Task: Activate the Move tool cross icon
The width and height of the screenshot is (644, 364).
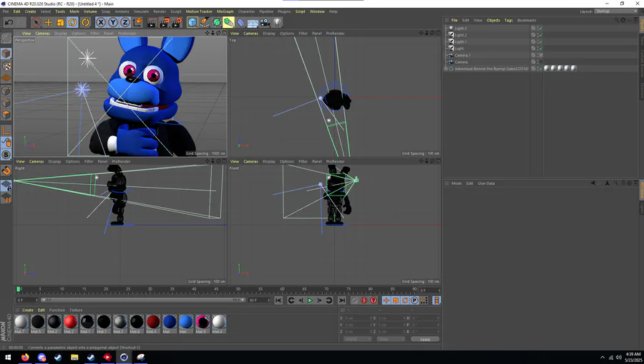Action: coord(49,22)
